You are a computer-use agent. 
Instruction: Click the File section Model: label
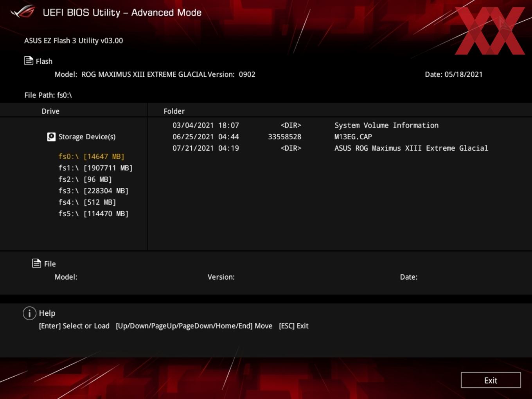coord(66,277)
